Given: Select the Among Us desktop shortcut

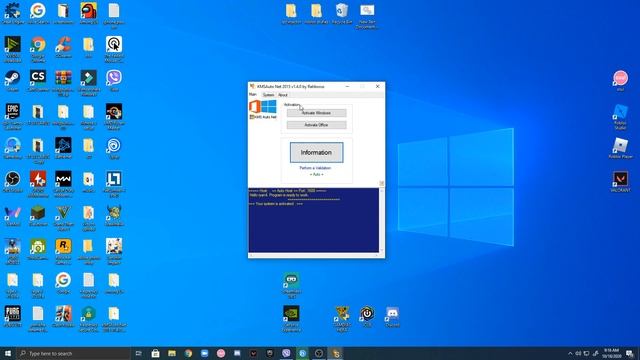Looking at the screenshot, I should pos(89,13).
